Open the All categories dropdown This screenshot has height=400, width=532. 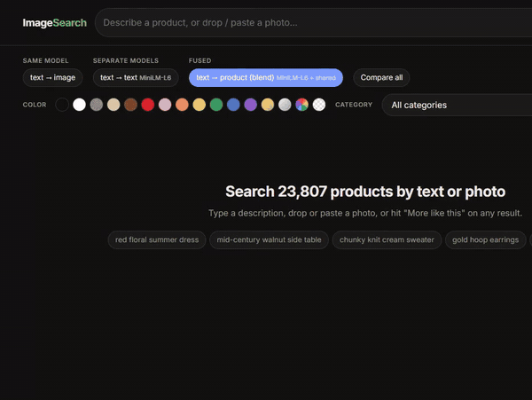457,105
